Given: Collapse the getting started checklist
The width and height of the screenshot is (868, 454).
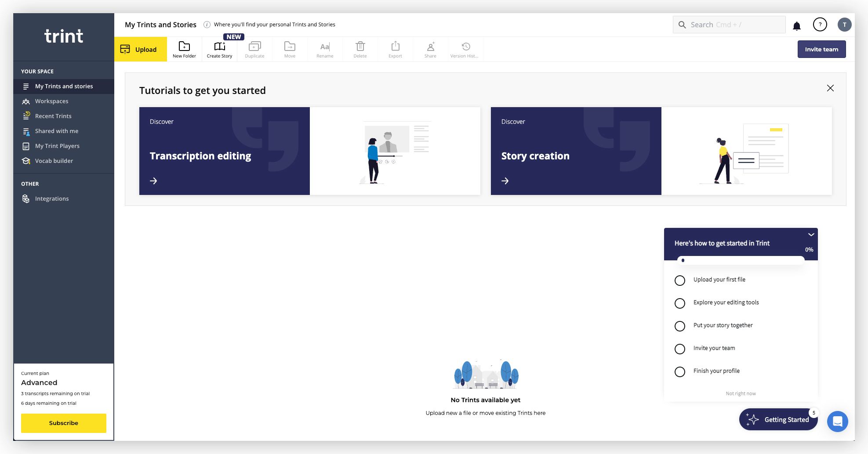Looking at the screenshot, I should point(811,235).
